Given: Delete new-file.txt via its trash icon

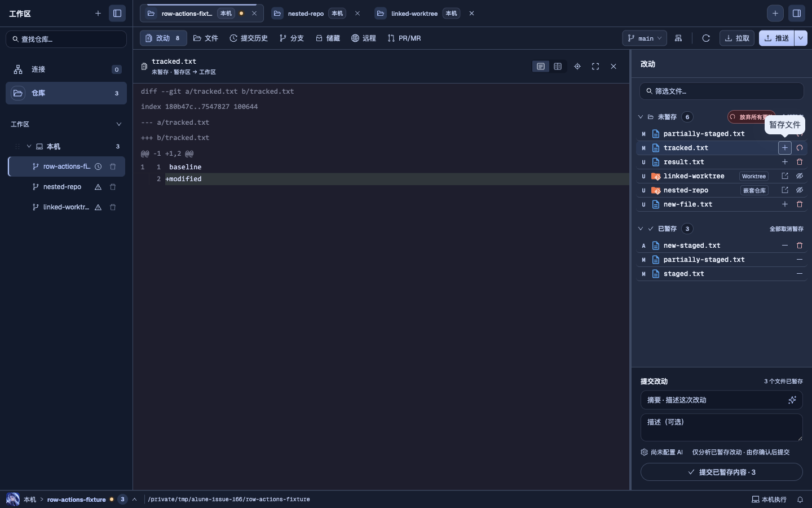Looking at the screenshot, I should pos(800,204).
